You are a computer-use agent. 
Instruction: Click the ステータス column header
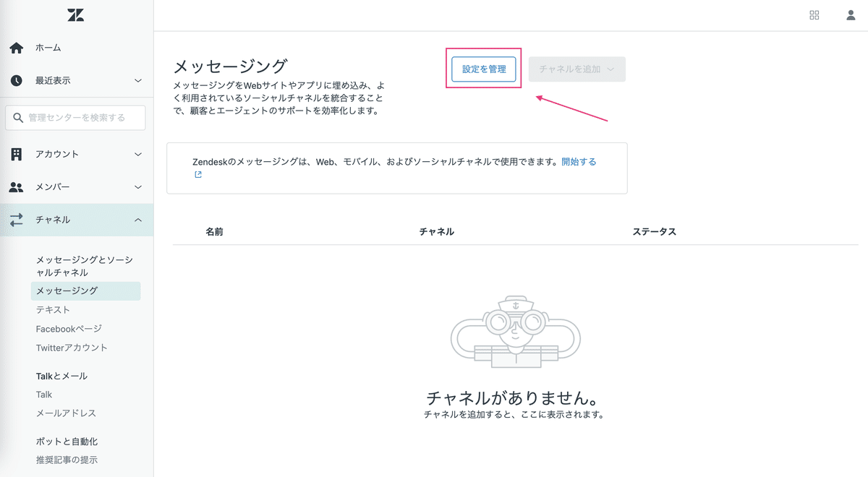(x=654, y=231)
